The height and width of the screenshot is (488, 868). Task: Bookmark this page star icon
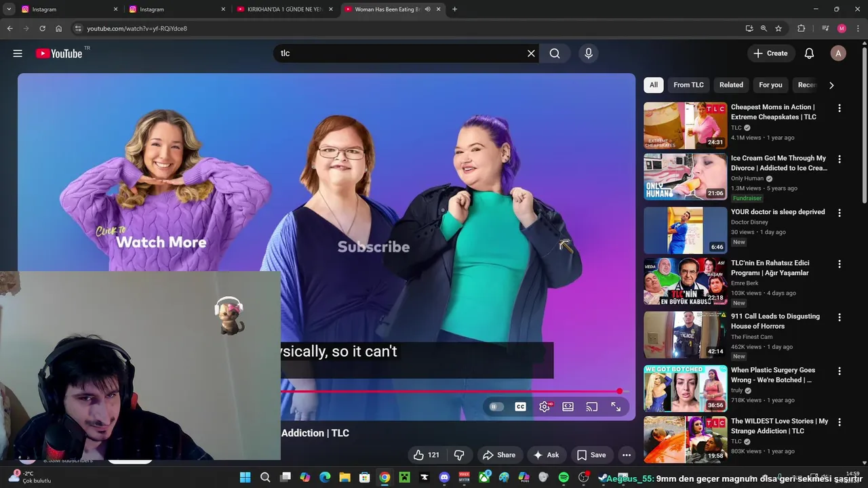[778, 28]
